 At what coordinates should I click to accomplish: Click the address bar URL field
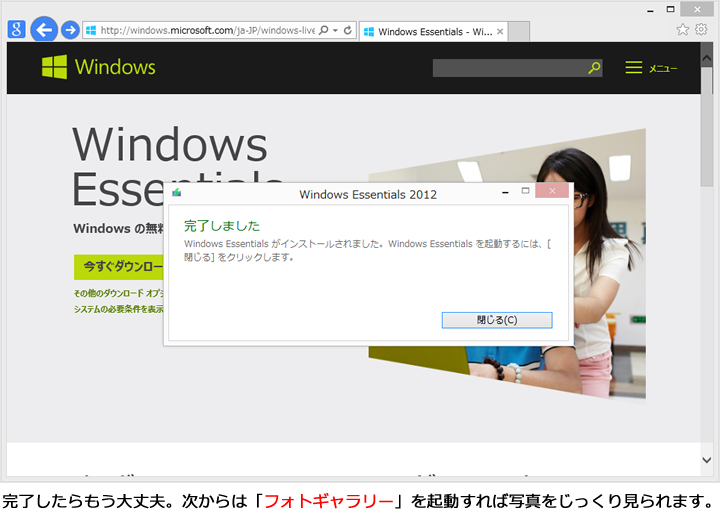[x=207, y=30]
